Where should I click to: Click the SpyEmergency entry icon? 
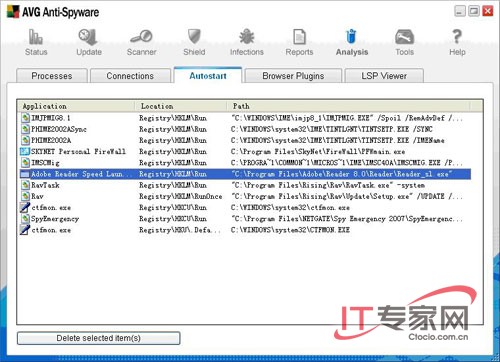click(x=25, y=219)
